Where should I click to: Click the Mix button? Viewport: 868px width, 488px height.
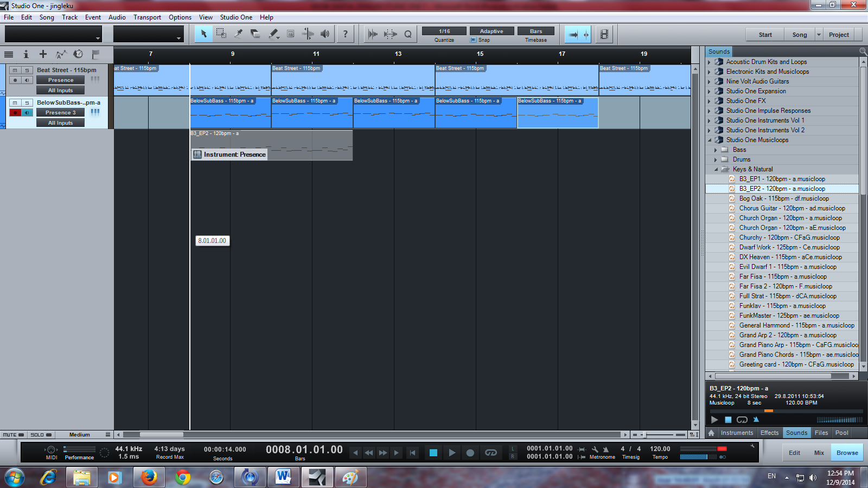click(x=819, y=453)
